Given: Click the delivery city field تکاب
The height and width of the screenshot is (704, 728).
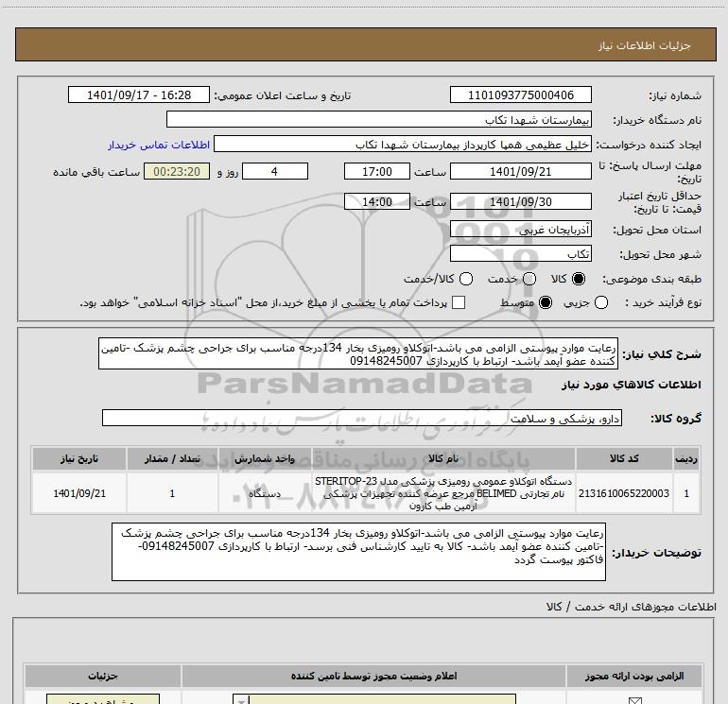Looking at the screenshot, I should point(520,254).
